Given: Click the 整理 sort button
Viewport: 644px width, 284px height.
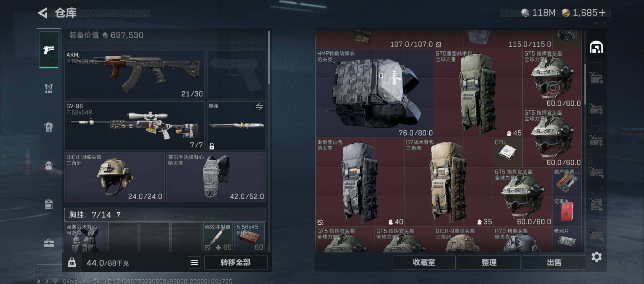Looking at the screenshot, I should (489, 262).
